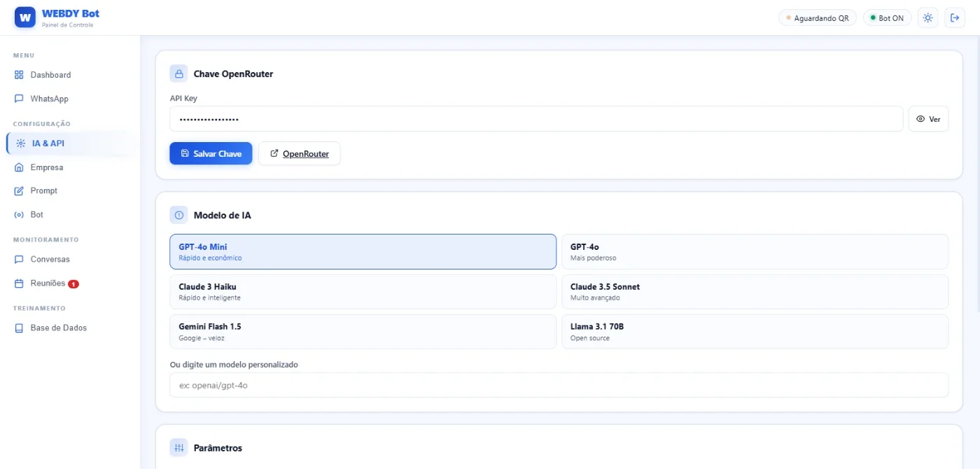Select the Llama 3.1 70B model
The width and height of the screenshot is (980, 469).
point(755,332)
